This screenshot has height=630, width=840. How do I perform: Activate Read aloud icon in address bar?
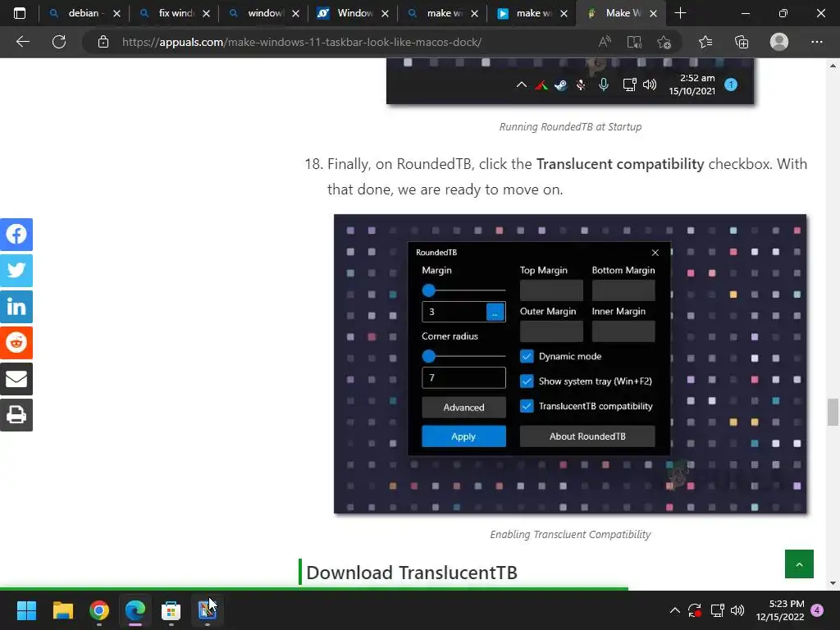click(x=605, y=42)
